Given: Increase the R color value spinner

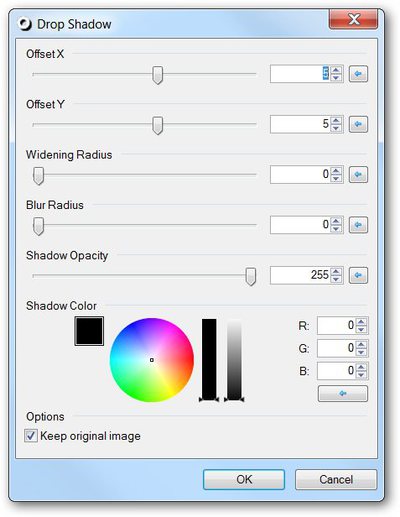Looking at the screenshot, I should [x=361, y=322].
